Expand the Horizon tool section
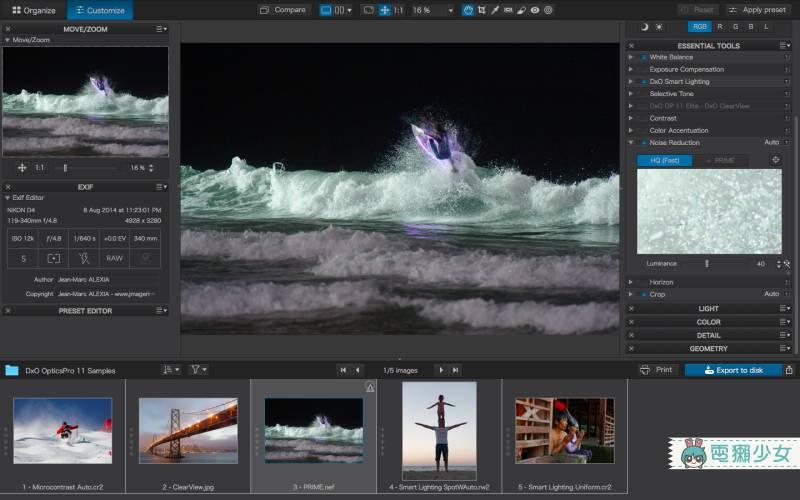800x500 pixels. 631,282
